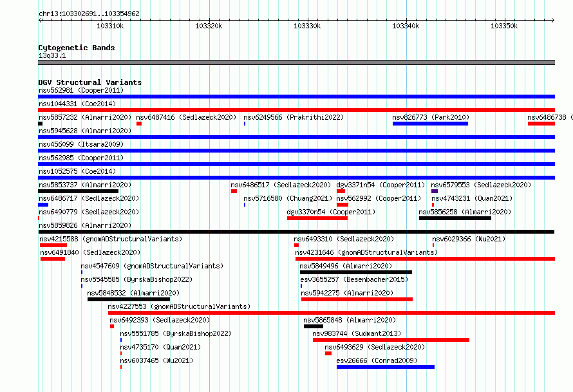Click nsv6579553 (Sedlazeck2020) label
Screen dimensions: 573x392
[x=481, y=185]
